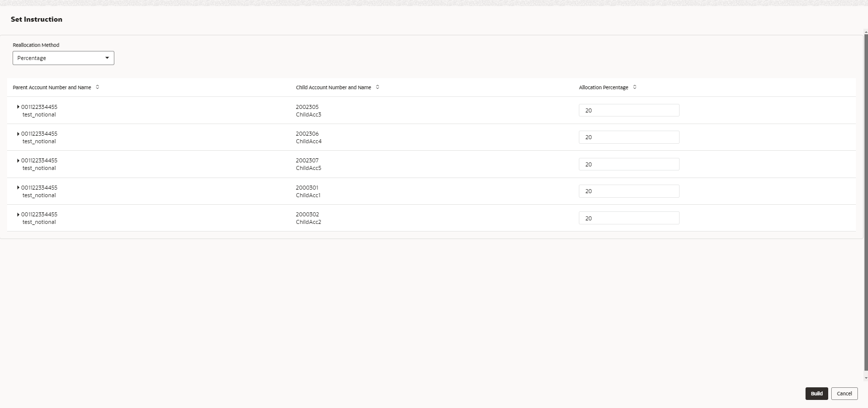This screenshot has height=408, width=868.
Task: Expand the parent account row for ChildAcc4
Action: pyautogui.click(x=18, y=134)
